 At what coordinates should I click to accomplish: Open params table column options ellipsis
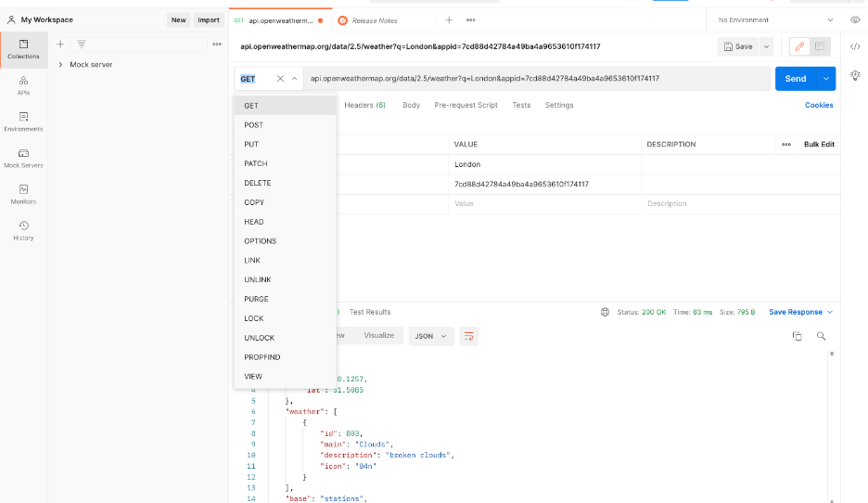click(x=786, y=144)
